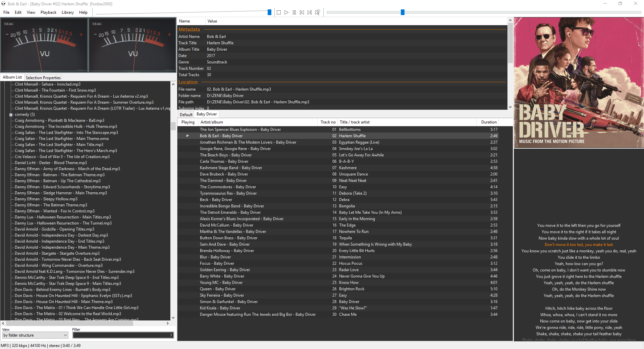The width and height of the screenshot is (644, 349).
Task: Select Clint Mansell - Sahara - Ironclad.mp3
Action: click(48, 84)
